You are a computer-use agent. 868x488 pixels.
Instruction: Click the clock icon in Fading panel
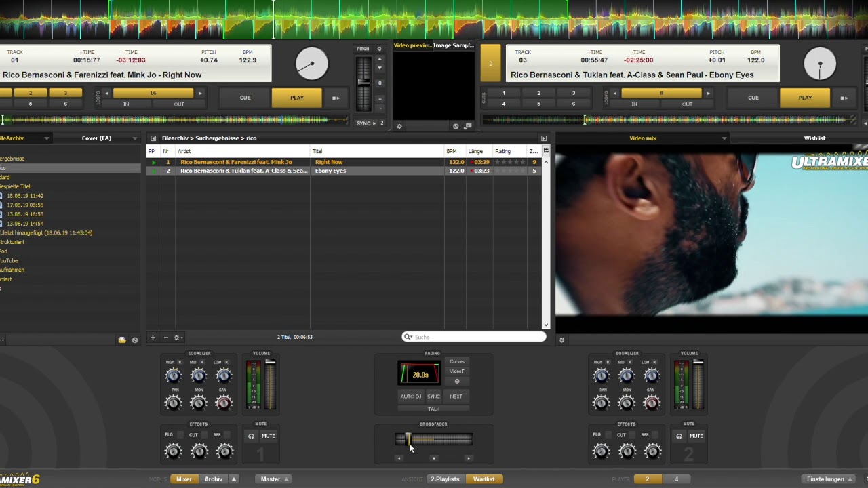tap(456, 381)
